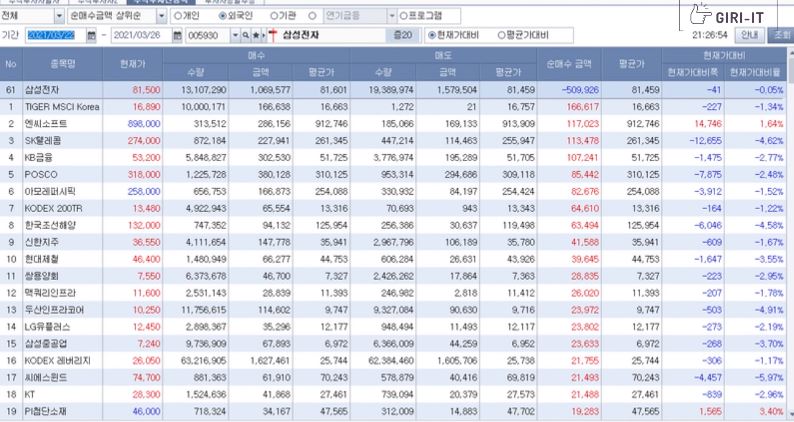Select the KT stock row
The image size is (794, 422).
click(393, 394)
